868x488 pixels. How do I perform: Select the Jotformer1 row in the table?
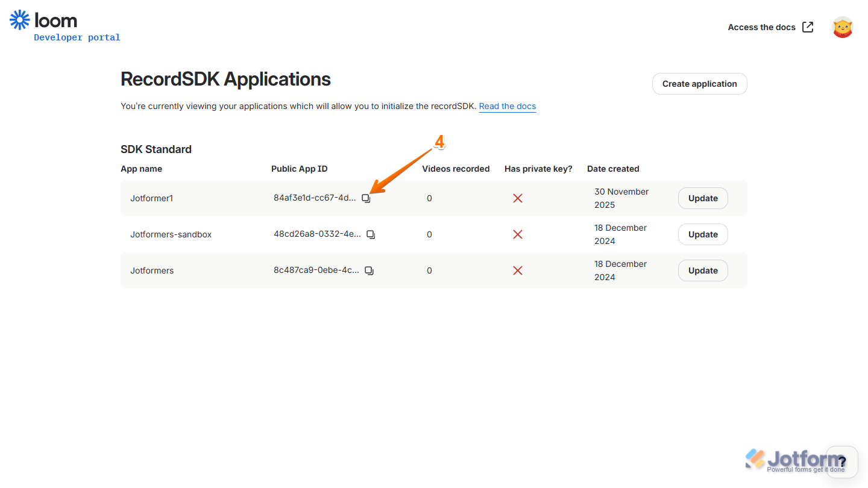[x=193, y=198]
